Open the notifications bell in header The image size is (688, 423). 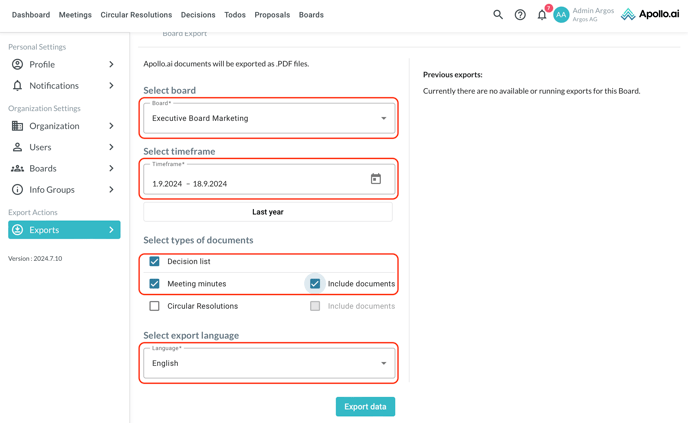point(542,15)
